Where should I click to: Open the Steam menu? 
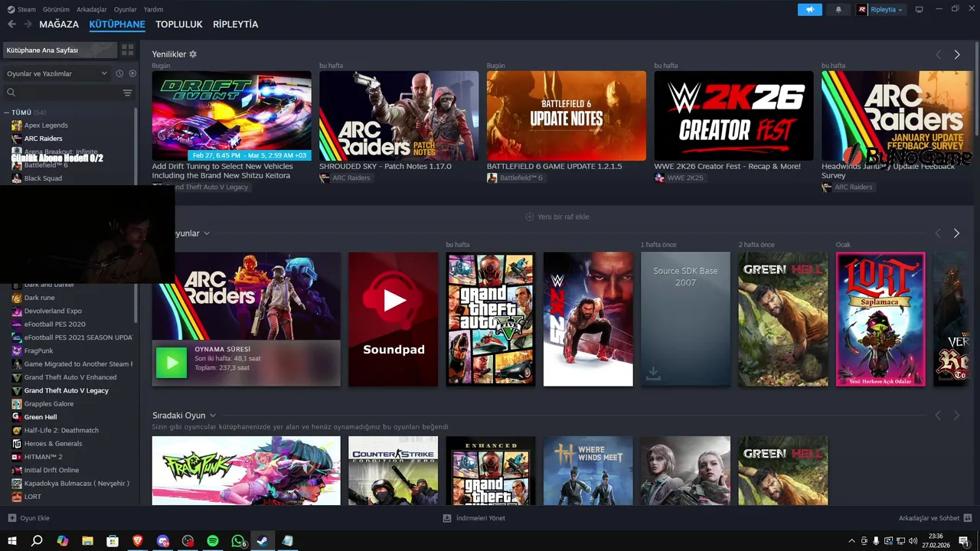pos(21,9)
